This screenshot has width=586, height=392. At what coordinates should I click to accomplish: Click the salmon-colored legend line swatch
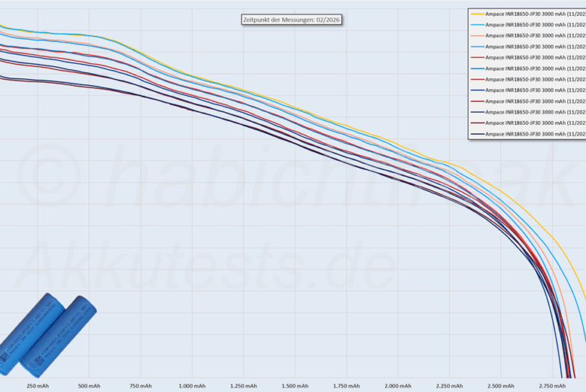pyautogui.click(x=477, y=36)
